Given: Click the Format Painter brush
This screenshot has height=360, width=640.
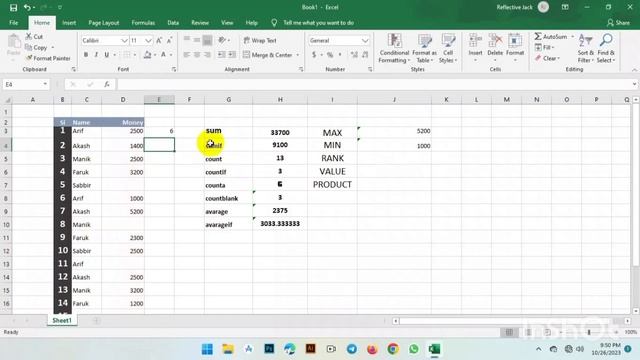Looking at the screenshot, I should (29, 58).
